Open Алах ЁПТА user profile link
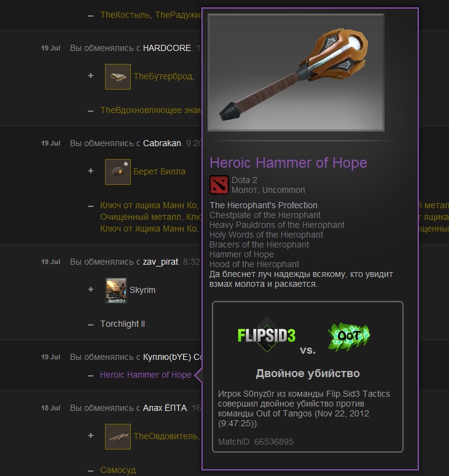Screen dimensions: 449x476 (165, 408)
